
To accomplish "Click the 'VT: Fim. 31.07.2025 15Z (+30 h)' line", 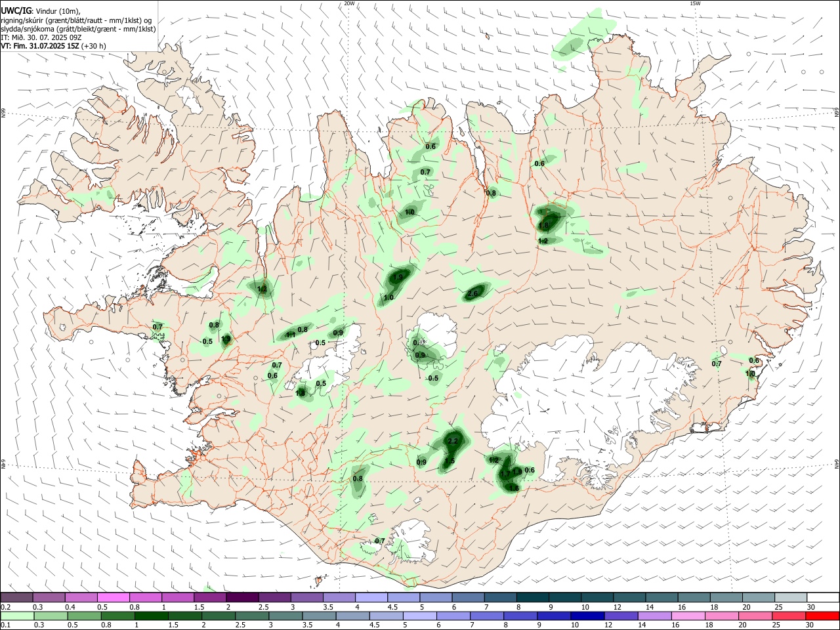I will coord(53,46).
